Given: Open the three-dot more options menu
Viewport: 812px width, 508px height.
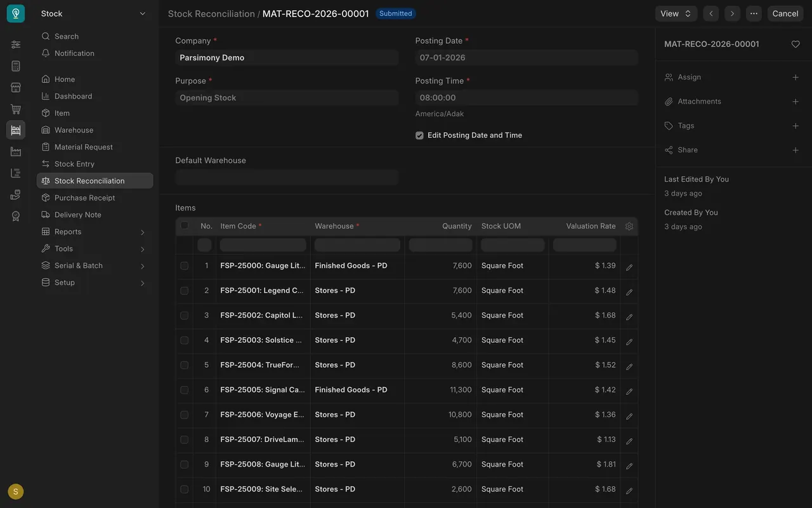Looking at the screenshot, I should pos(754,13).
